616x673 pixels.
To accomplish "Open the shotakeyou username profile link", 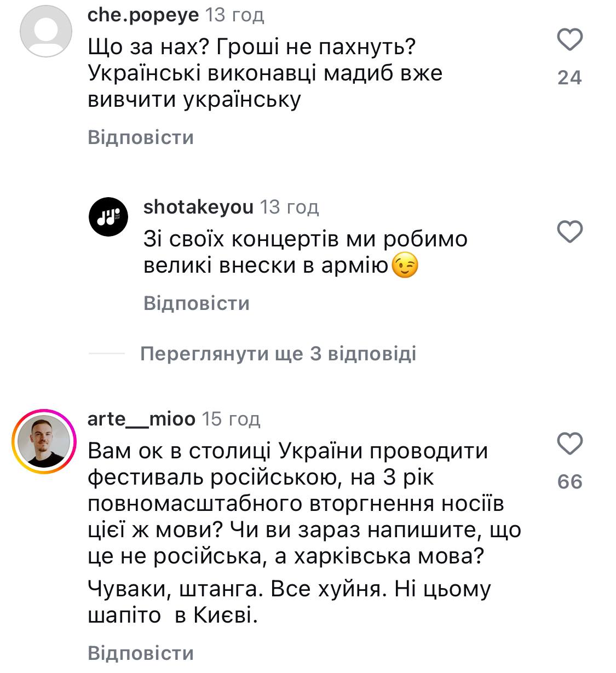I will coord(198,207).
